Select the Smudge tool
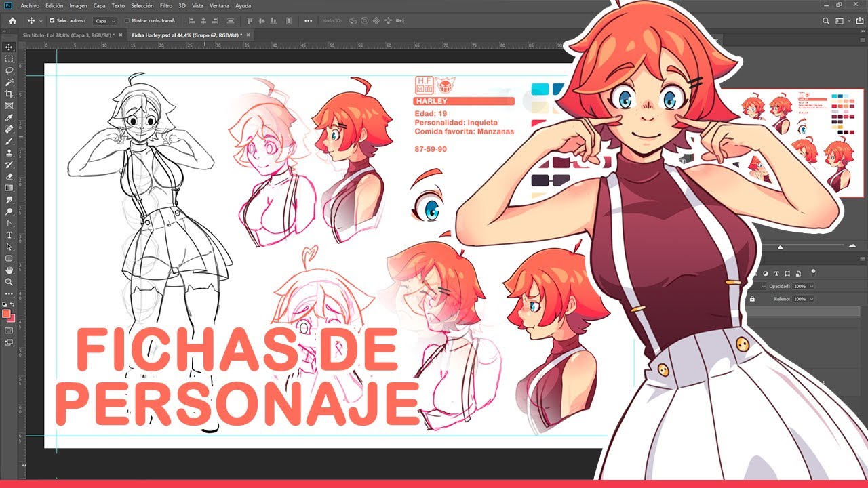 [9, 200]
